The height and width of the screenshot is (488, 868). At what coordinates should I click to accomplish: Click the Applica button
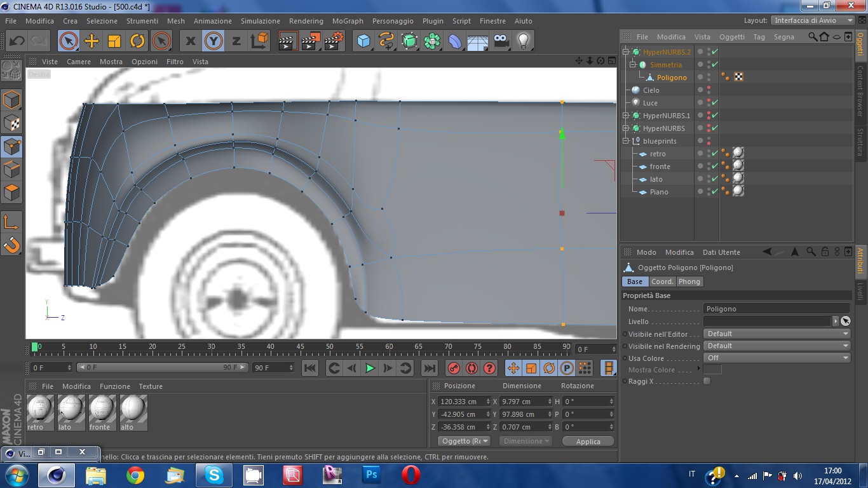point(588,442)
